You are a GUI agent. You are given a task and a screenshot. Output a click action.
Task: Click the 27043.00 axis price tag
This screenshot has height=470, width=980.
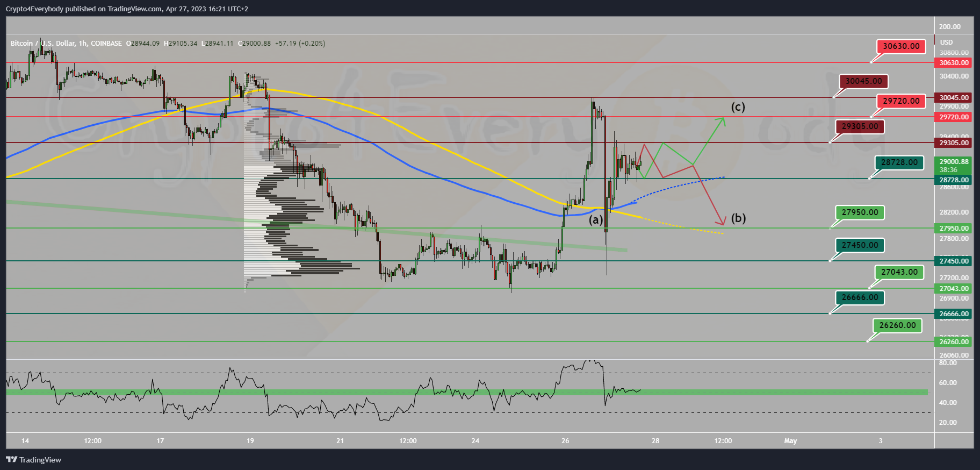(954, 289)
